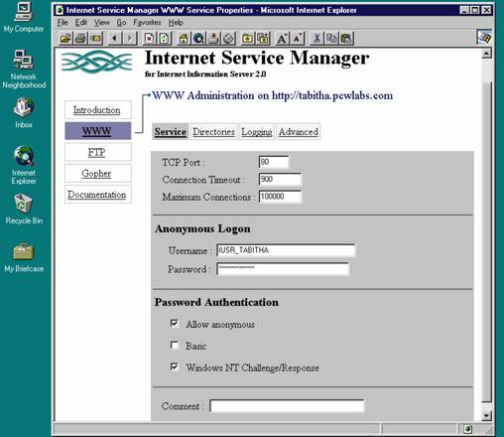Uncheck Windows NT Challenge/Response

[x=175, y=366]
